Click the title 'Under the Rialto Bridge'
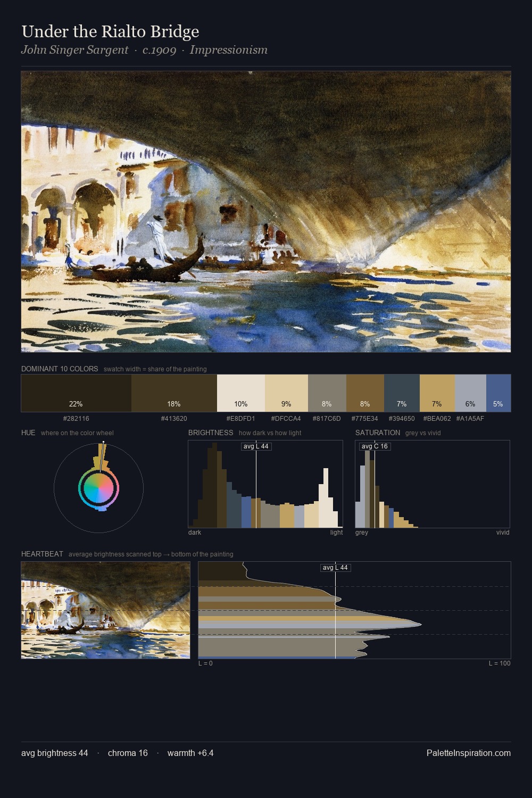 (x=110, y=31)
